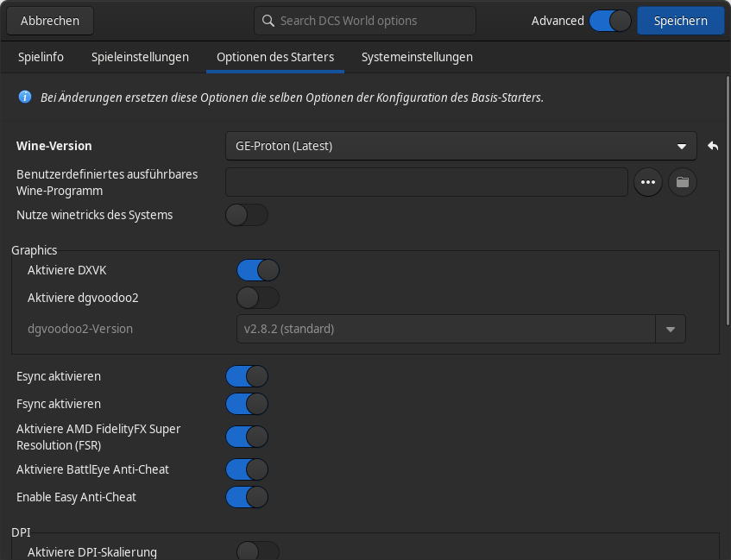
Task: Click the folder icon next to Wine-Programm field
Action: 683,182
